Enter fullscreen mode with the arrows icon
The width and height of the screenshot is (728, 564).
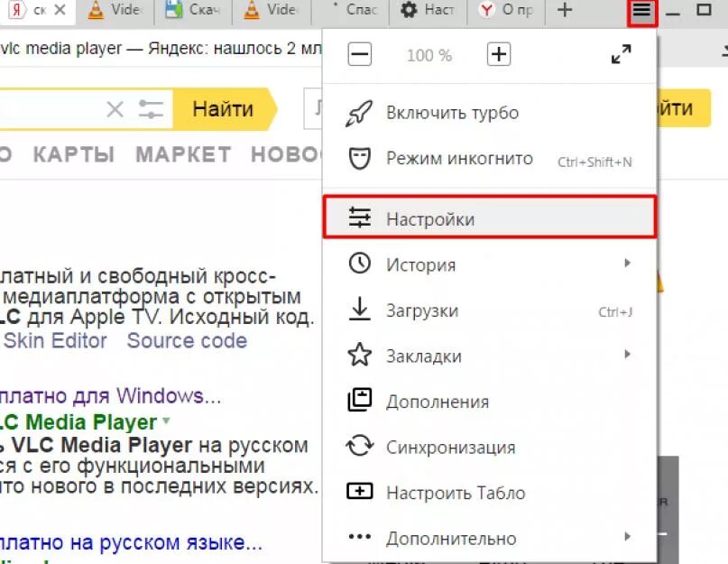point(622,54)
